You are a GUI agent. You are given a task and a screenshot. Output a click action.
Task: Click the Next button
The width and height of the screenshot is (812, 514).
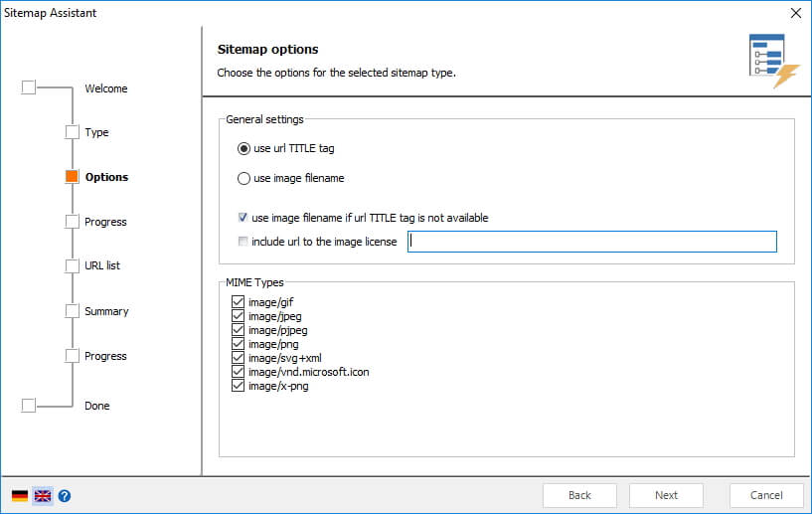[x=666, y=495]
